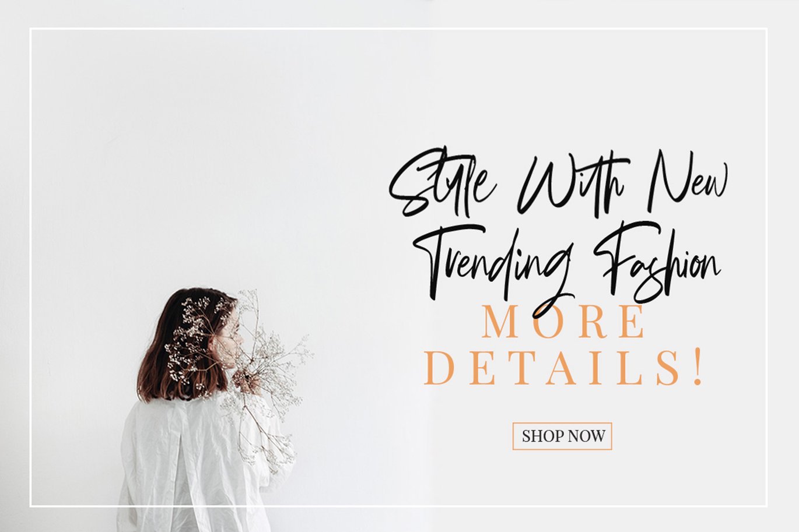Click the exclamation mark after DETAILS
Image resolution: width=799 pixels, height=532 pixels.
coord(698,368)
